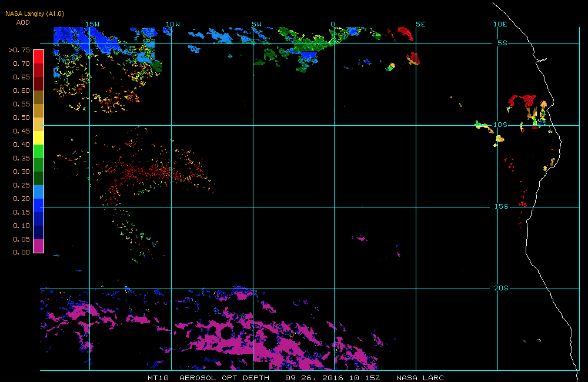Click the '0.30' legend value
The width and height of the screenshot is (588, 382).
pyautogui.click(x=21, y=172)
